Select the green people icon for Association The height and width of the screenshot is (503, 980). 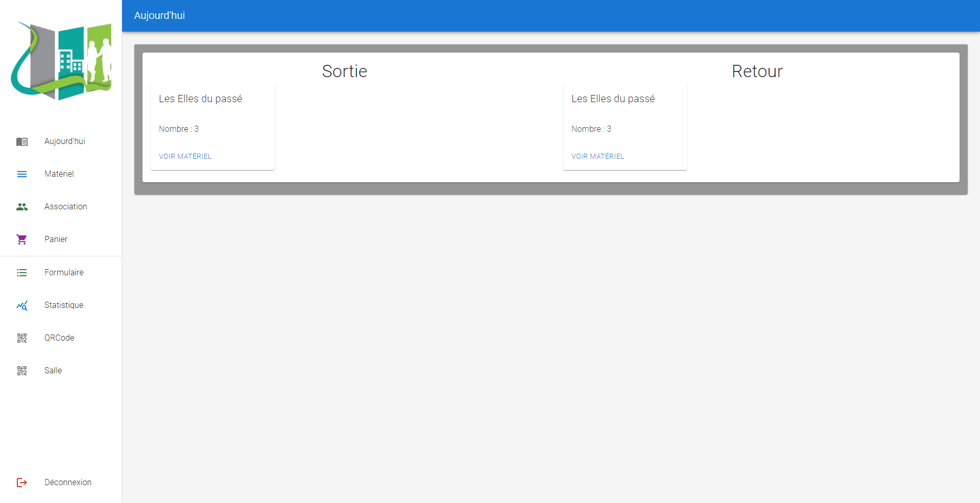[x=22, y=207]
